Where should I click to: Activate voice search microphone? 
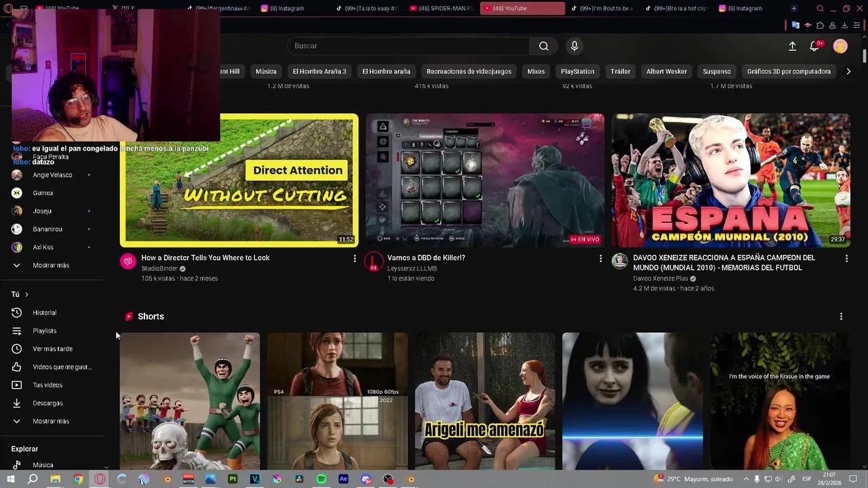pos(574,46)
